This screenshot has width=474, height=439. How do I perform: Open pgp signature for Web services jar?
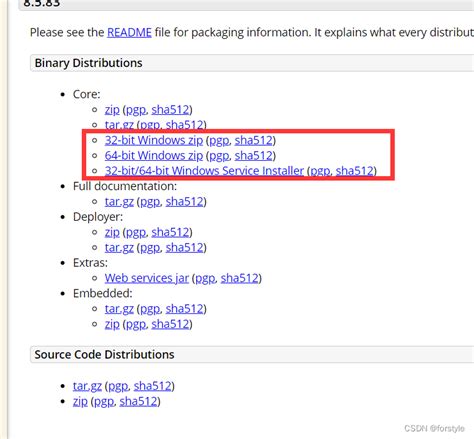pyautogui.click(x=205, y=279)
